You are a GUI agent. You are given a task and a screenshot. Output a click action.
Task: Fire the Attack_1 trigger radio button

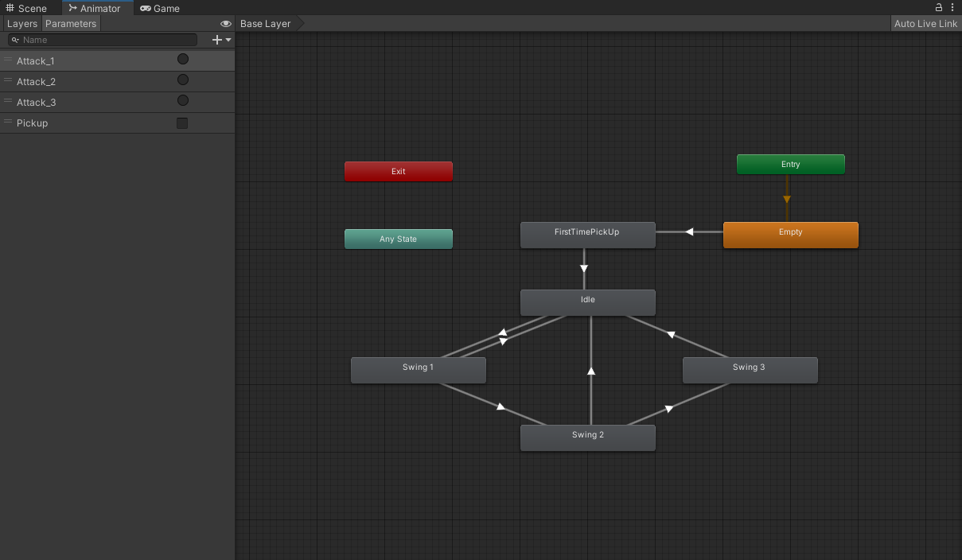coord(182,60)
